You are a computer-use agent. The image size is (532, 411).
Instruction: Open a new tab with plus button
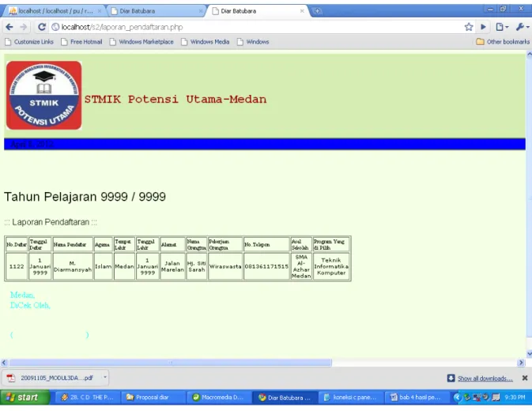pos(317,11)
